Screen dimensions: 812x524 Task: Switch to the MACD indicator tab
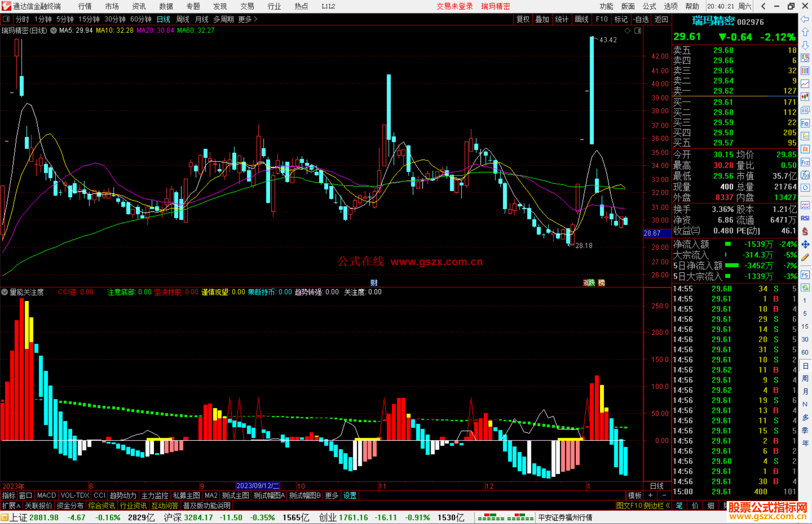[46, 495]
